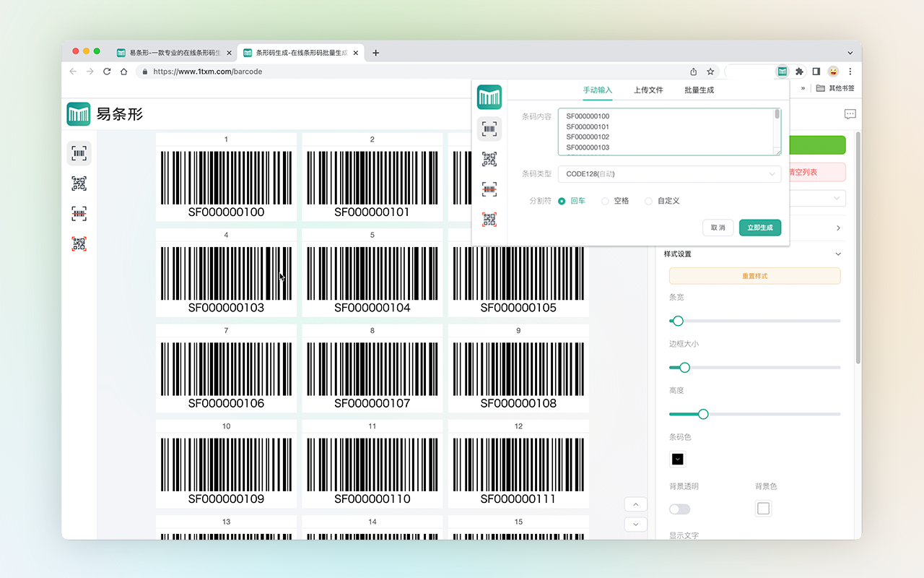The image size is (924, 578).
Task: Choose the 自定义 separator radio button
Action: click(x=648, y=201)
